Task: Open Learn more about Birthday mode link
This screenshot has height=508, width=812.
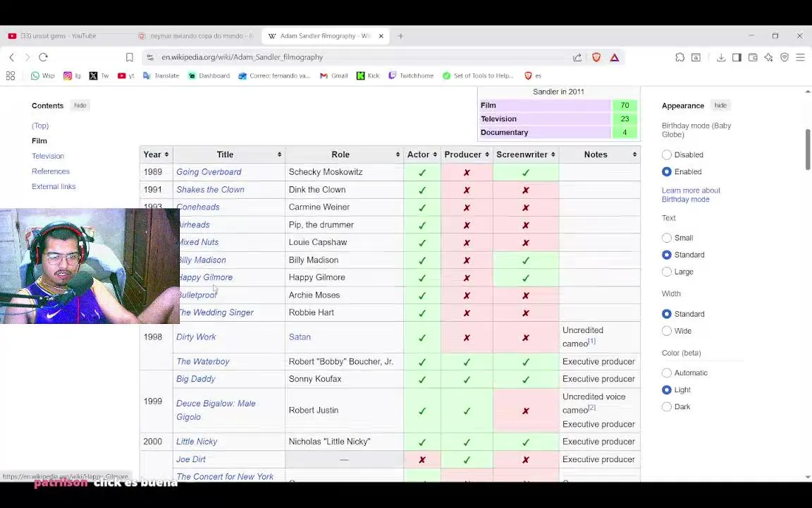Action: 691,195
